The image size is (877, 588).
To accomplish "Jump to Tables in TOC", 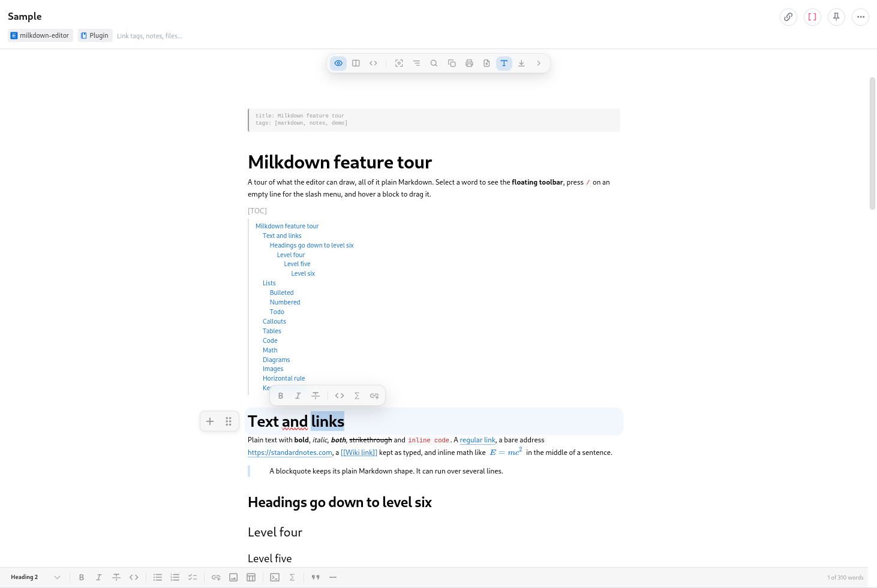I will tap(272, 331).
